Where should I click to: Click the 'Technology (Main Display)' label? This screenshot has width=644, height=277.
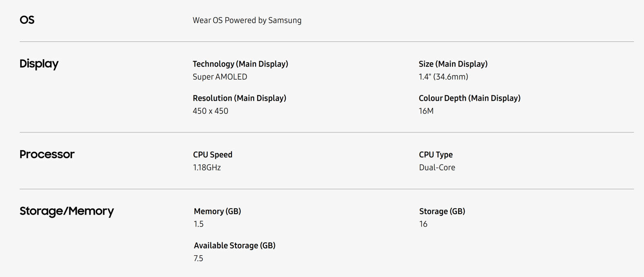tap(240, 64)
